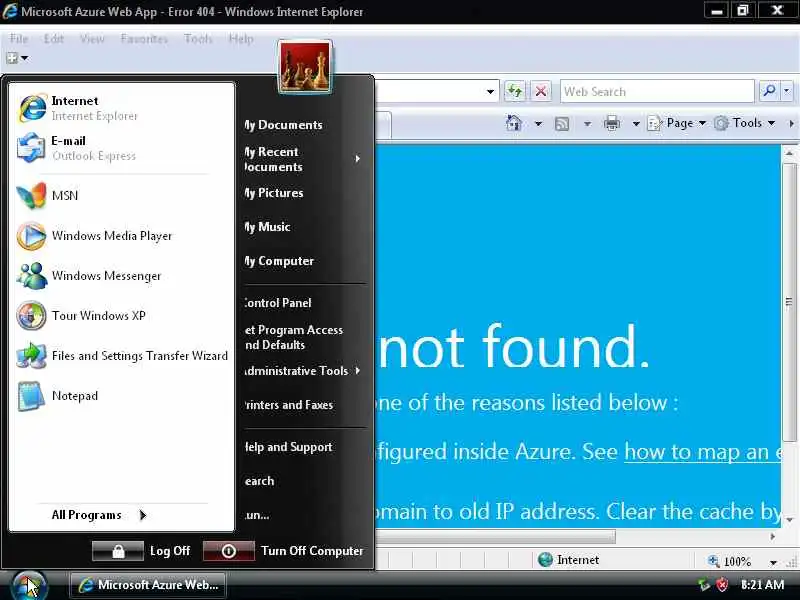The image size is (800, 600).
Task: Open the Edit menu
Action: (x=54, y=39)
